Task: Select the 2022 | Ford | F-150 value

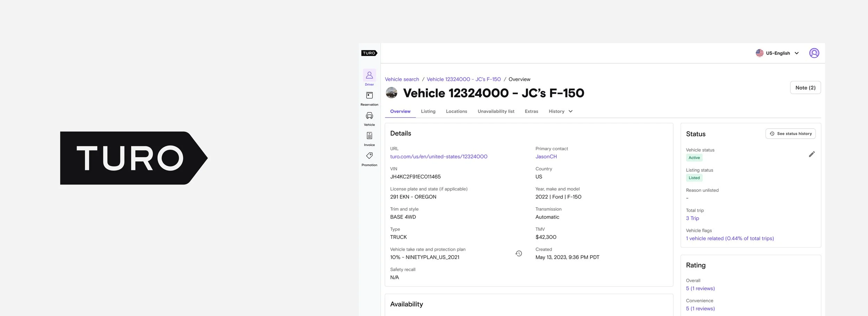Action: pos(558,197)
